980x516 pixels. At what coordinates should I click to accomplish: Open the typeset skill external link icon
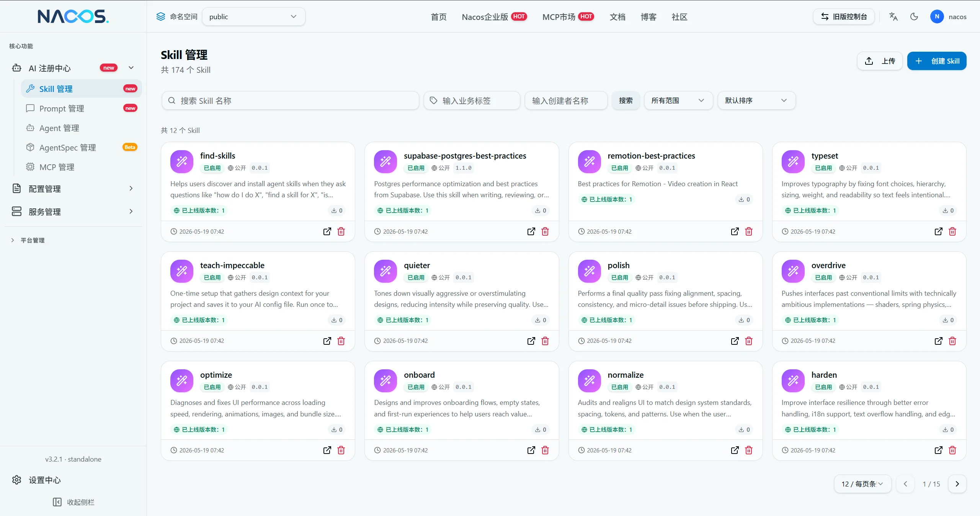938,231
